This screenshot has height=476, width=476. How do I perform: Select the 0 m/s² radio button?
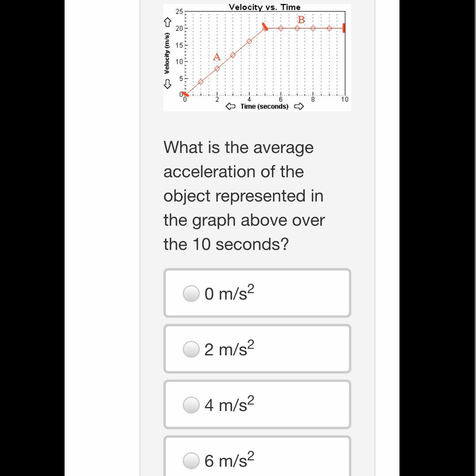pyautogui.click(x=191, y=293)
